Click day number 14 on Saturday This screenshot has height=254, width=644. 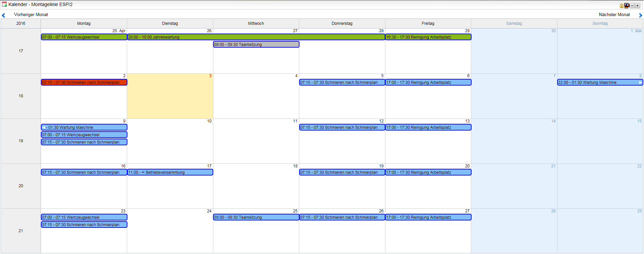pos(553,121)
